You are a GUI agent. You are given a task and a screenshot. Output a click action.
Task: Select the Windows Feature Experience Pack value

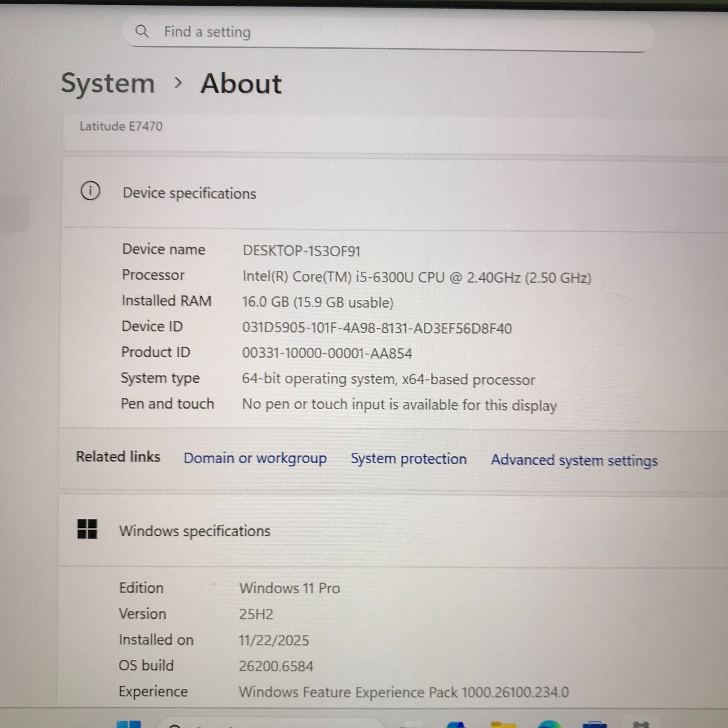[x=404, y=692]
